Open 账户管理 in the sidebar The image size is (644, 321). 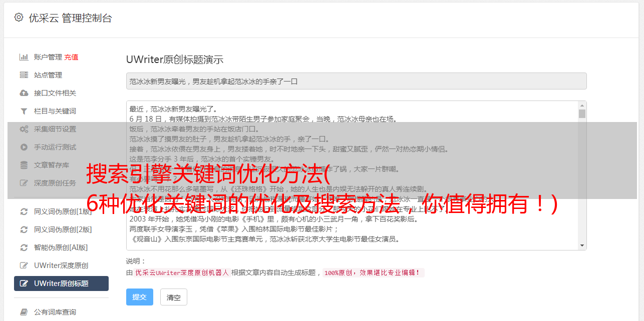(48, 57)
